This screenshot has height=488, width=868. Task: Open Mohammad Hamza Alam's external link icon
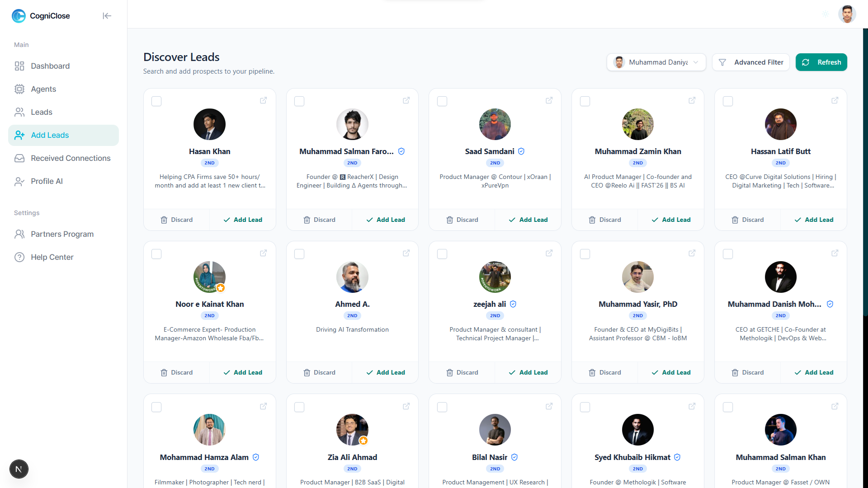pyautogui.click(x=264, y=406)
